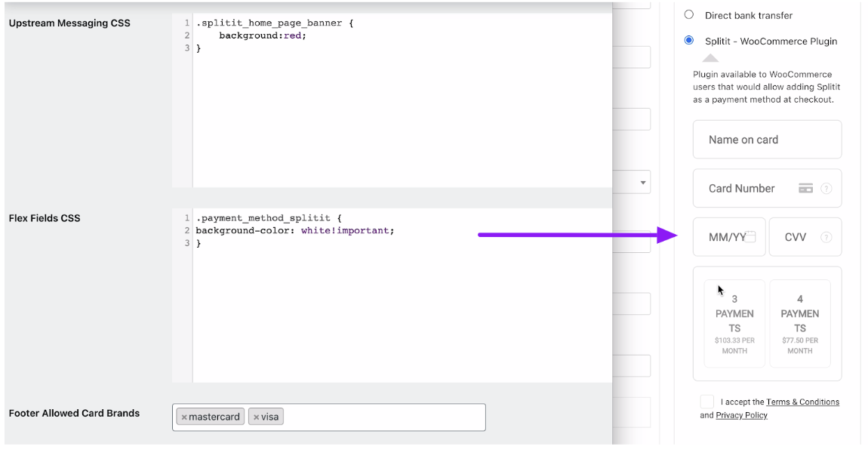The height and width of the screenshot is (462, 868).
Task: Open the dropdown arrow behind the settings panel
Action: (642, 182)
